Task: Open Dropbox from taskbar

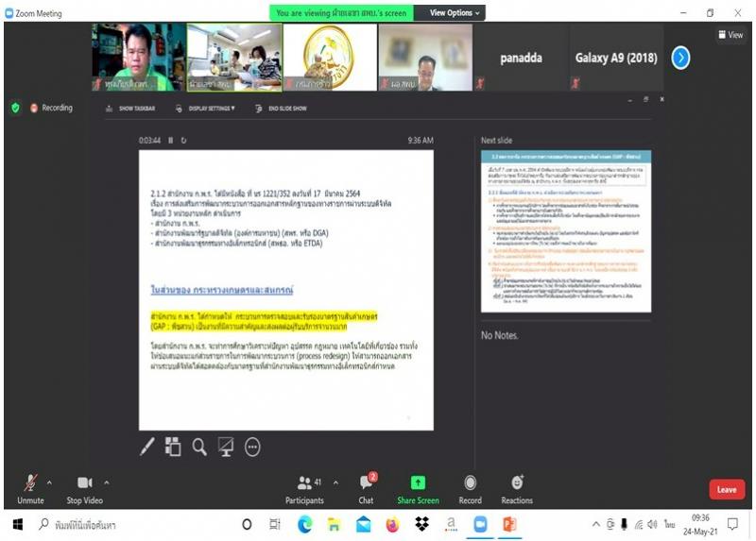Action: [421, 524]
